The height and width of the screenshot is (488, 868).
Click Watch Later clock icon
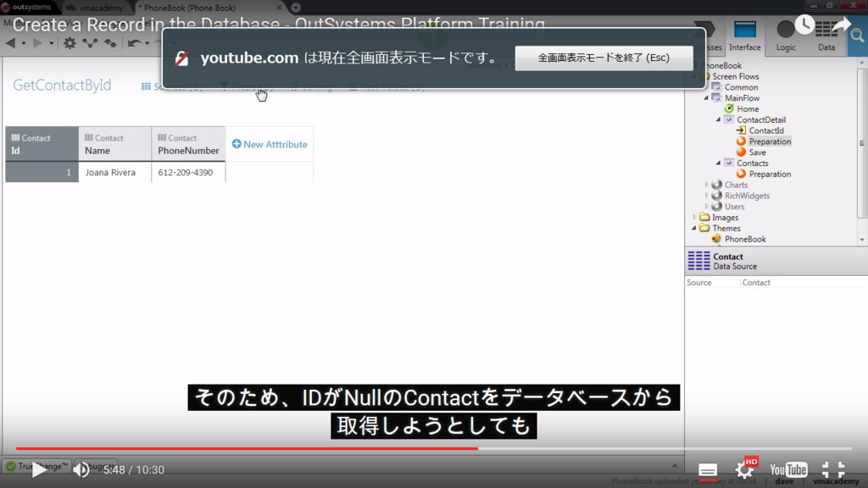804,25
